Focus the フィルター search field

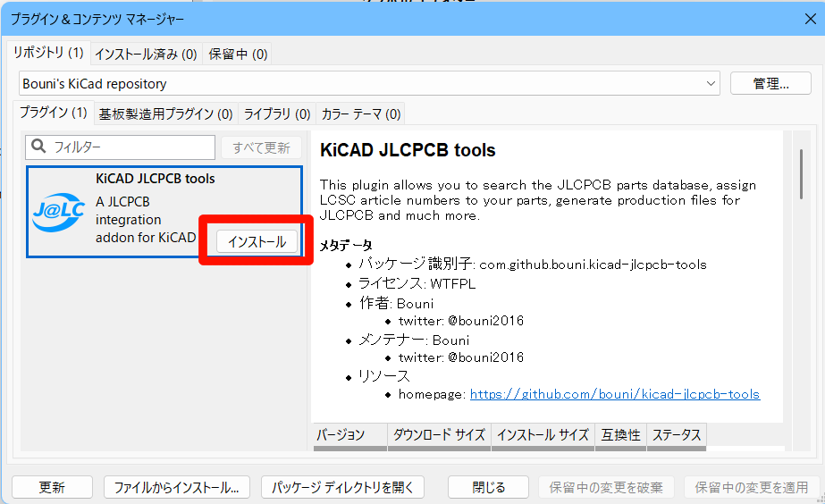point(120,147)
